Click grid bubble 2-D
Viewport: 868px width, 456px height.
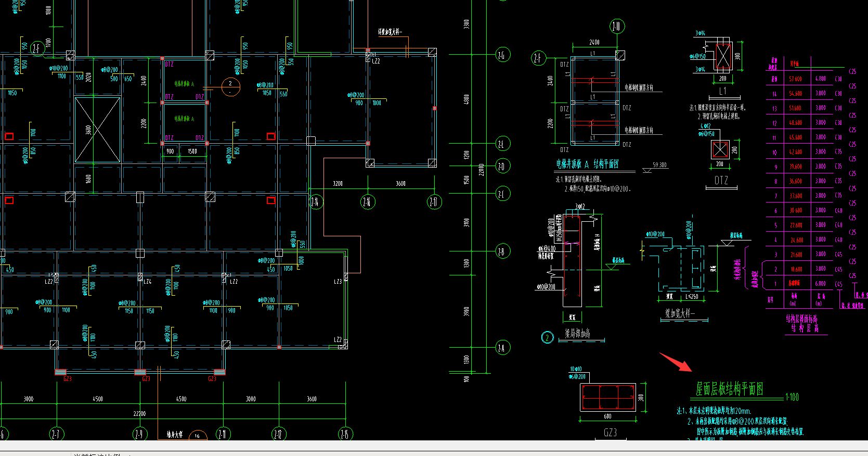pyautogui.click(x=502, y=166)
